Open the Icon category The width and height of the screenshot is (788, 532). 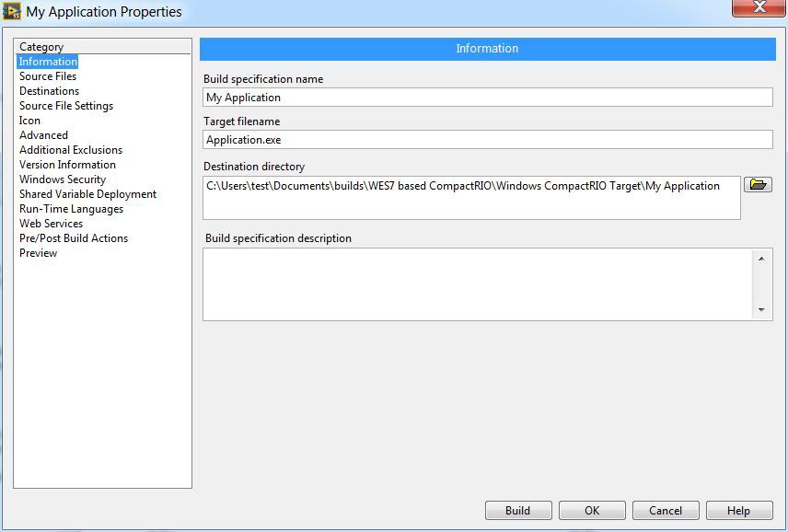point(30,121)
